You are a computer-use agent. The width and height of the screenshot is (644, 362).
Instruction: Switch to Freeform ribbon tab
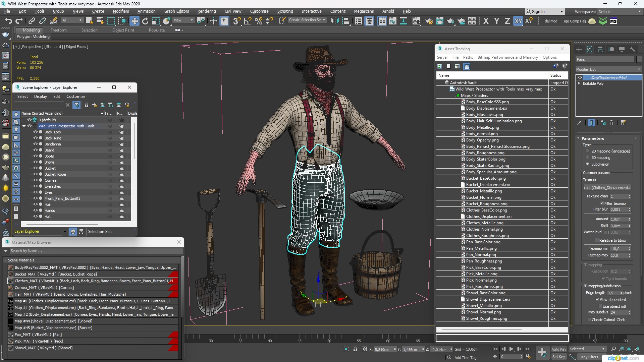coord(58,30)
